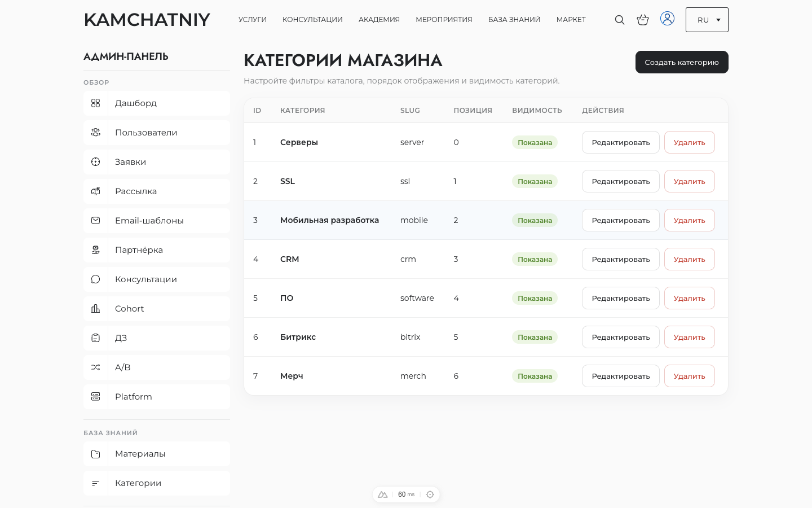Click the ДЗ clipboard icon

[96, 338]
